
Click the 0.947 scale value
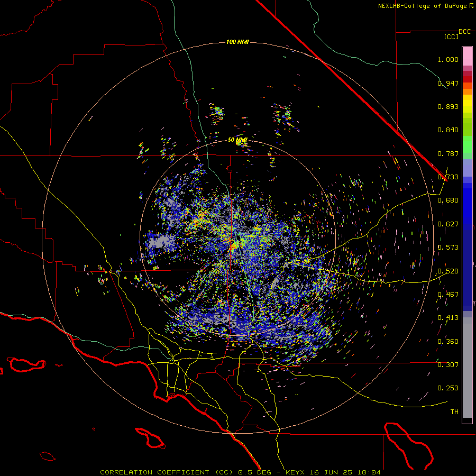(448, 83)
